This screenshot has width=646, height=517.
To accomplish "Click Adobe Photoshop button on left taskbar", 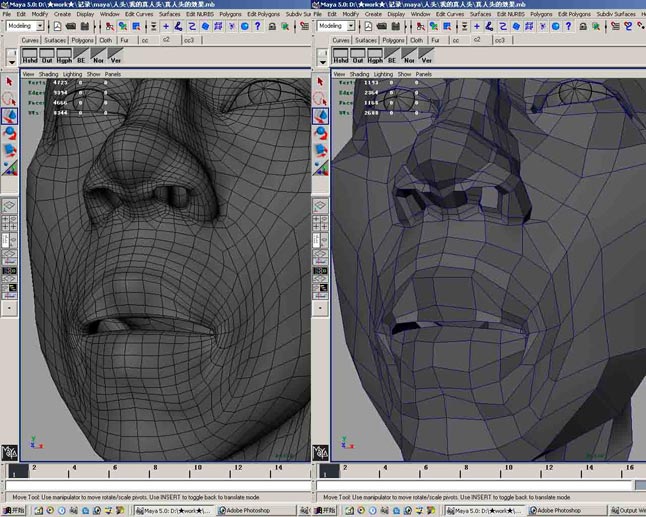I will click(x=256, y=510).
